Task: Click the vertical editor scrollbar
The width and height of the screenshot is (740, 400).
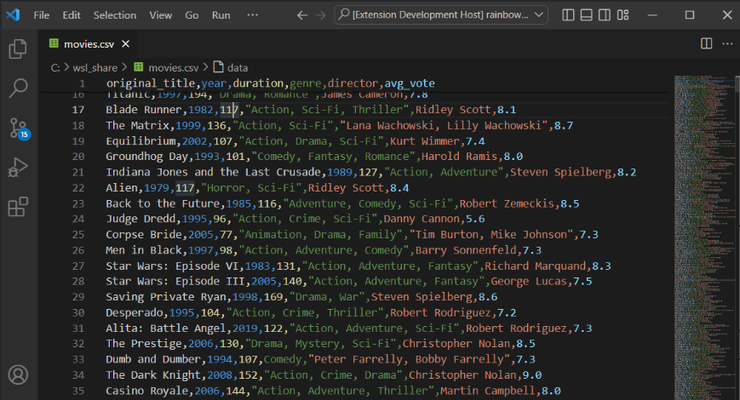Action: coord(737,238)
